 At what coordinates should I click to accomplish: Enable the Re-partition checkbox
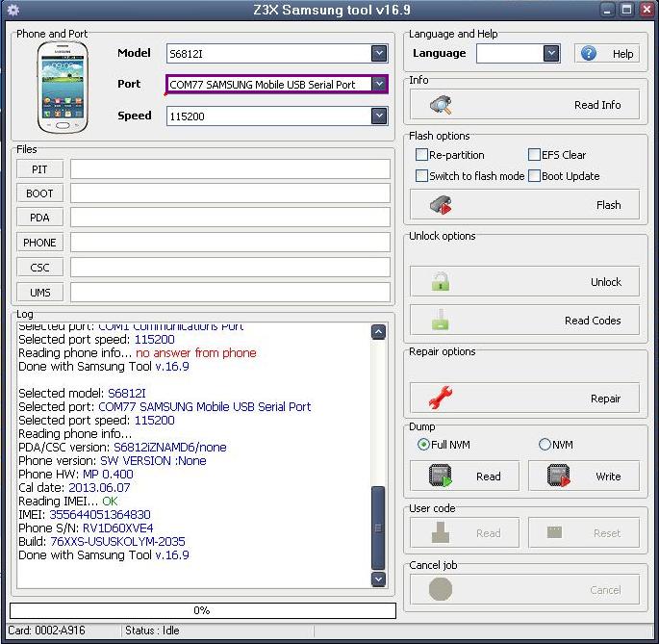point(421,155)
